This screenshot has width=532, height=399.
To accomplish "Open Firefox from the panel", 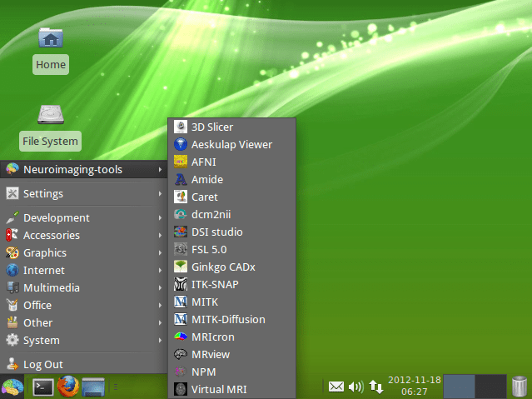I will 68,387.
